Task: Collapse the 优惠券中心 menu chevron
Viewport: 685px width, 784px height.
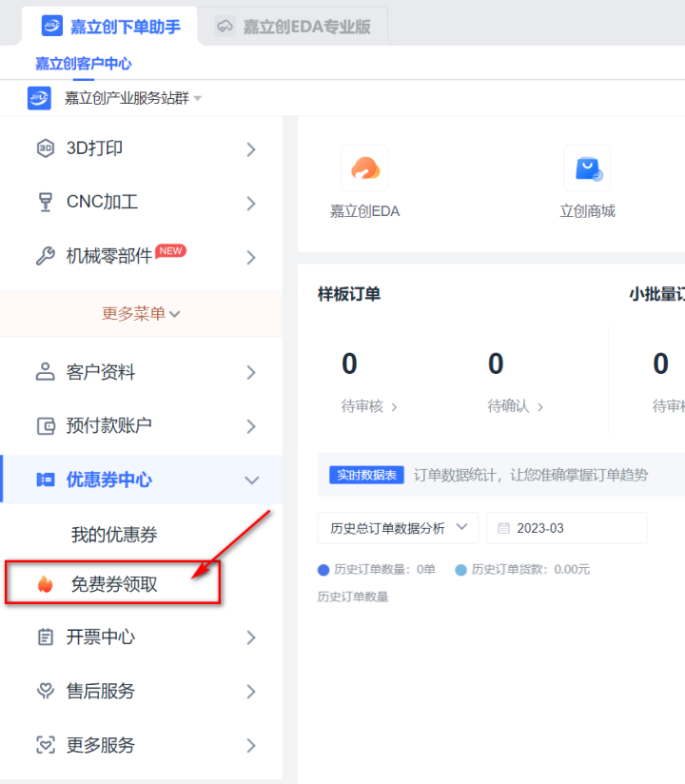Action: 251,480
